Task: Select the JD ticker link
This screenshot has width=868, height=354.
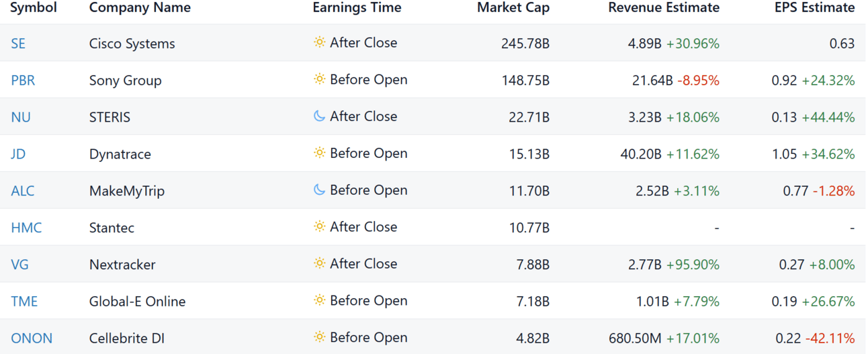Action: [18, 154]
